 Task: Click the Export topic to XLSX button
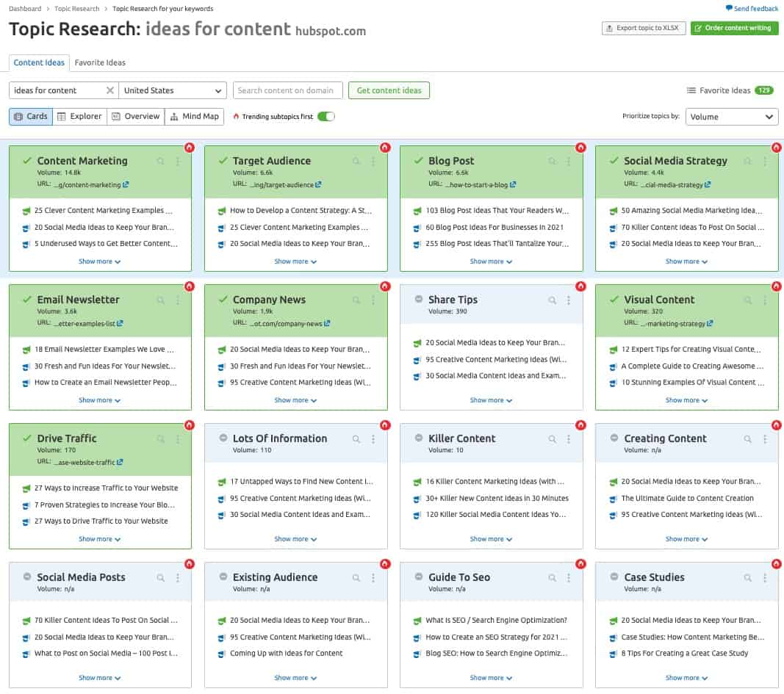tap(644, 28)
